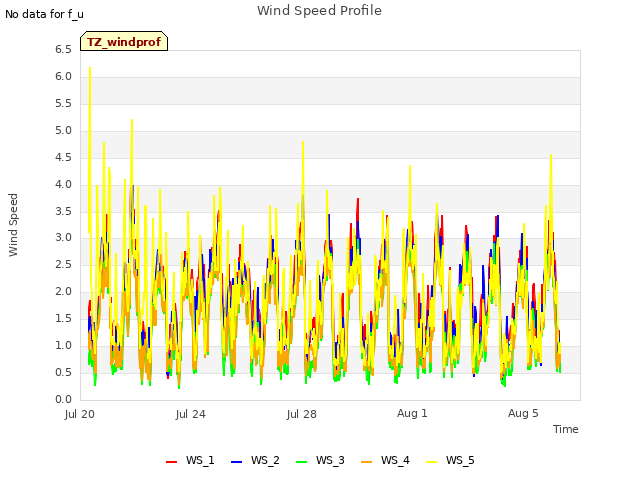Click the 1.5 y-axis tick value
Screen dimensions: 640x480
click(63, 319)
